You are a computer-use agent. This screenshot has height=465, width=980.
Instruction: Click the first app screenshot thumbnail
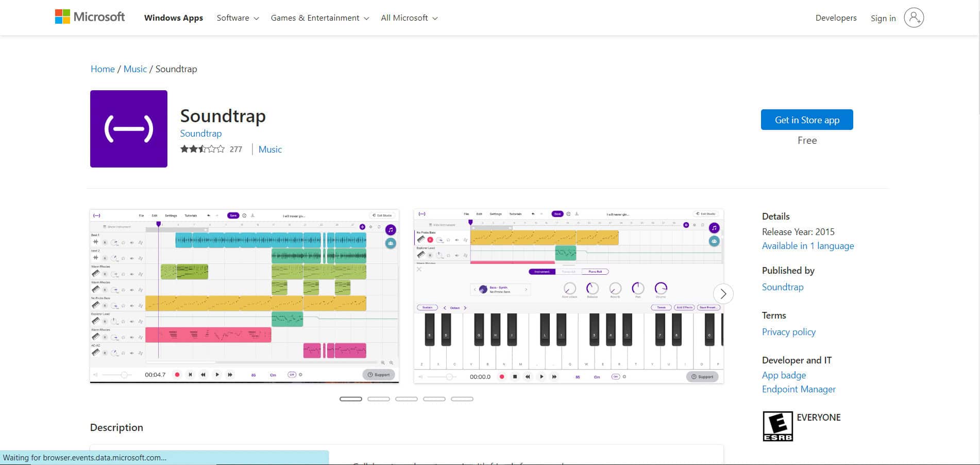(244, 294)
